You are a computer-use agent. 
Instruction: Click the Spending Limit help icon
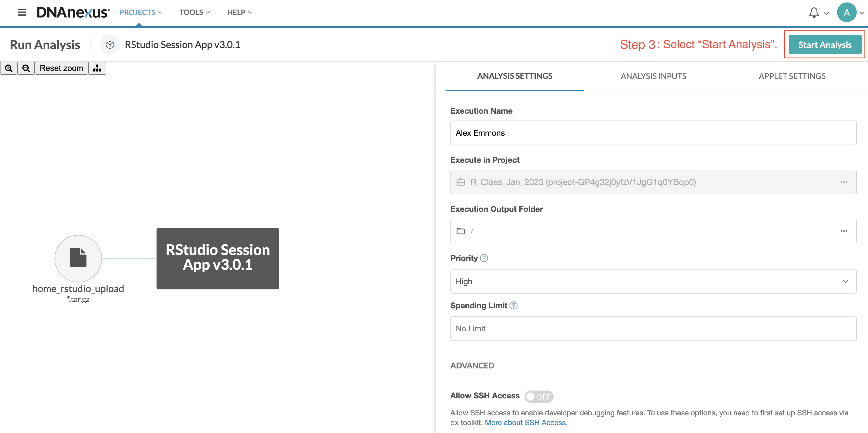click(x=513, y=306)
